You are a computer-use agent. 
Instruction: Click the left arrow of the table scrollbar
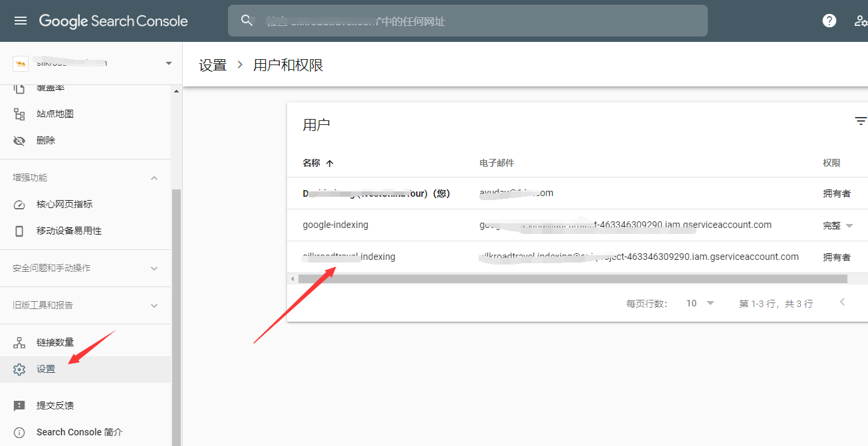coord(292,279)
